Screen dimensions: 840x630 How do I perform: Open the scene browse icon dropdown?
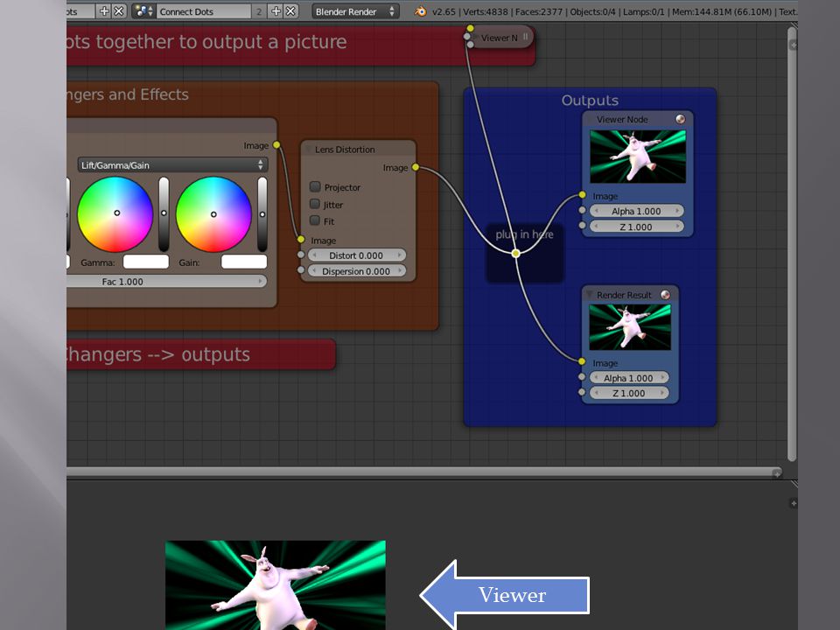pyautogui.click(x=143, y=11)
